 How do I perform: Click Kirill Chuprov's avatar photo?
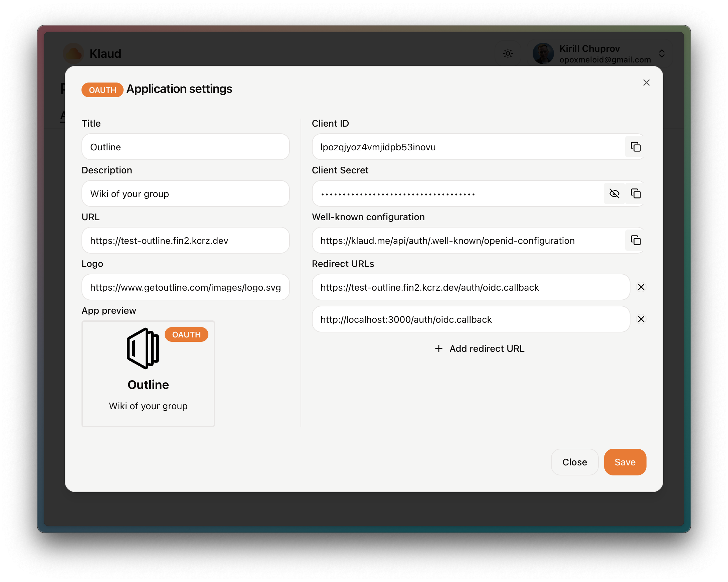point(543,53)
